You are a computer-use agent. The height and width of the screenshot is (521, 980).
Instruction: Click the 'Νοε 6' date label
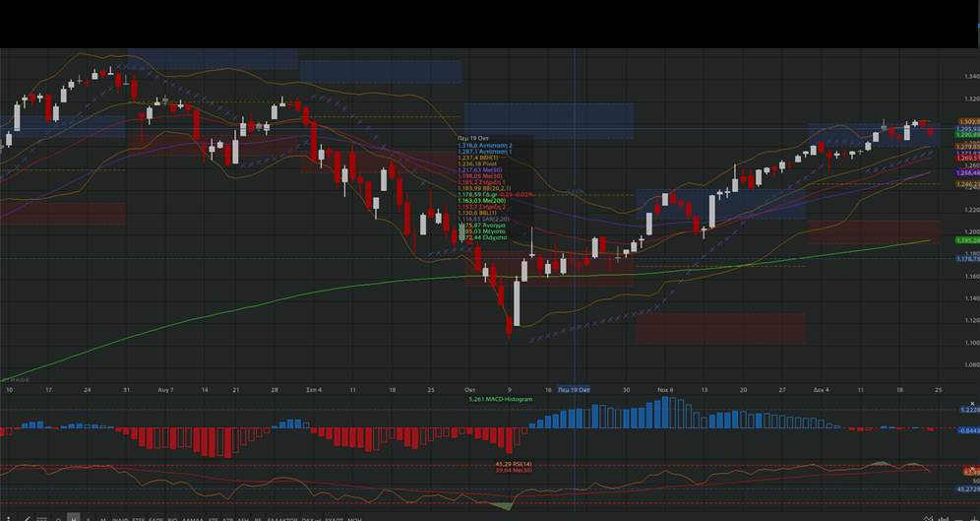click(x=665, y=390)
